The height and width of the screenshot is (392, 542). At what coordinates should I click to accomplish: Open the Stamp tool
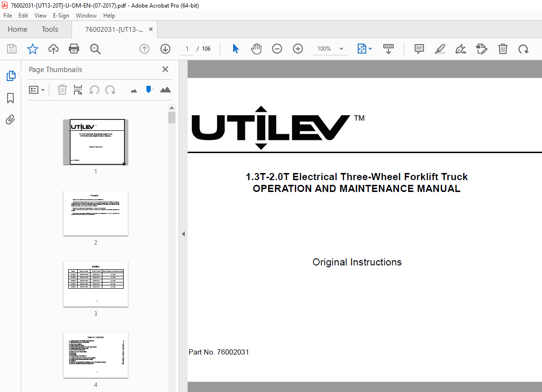click(481, 49)
